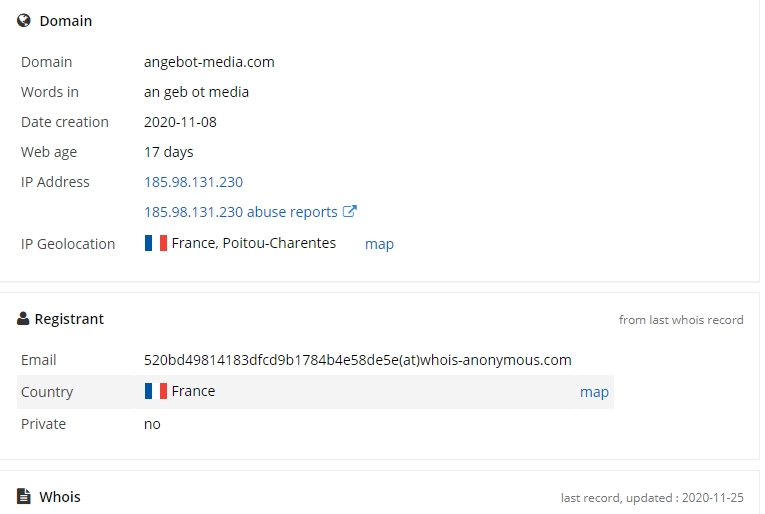Open the map link in Country row

[x=594, y=392]
